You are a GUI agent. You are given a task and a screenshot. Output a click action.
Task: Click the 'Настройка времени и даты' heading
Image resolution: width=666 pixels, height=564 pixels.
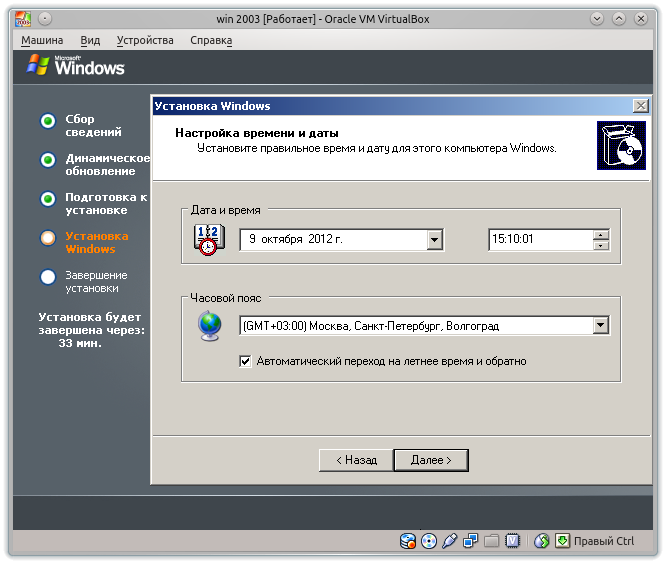(x=257, y=133)
